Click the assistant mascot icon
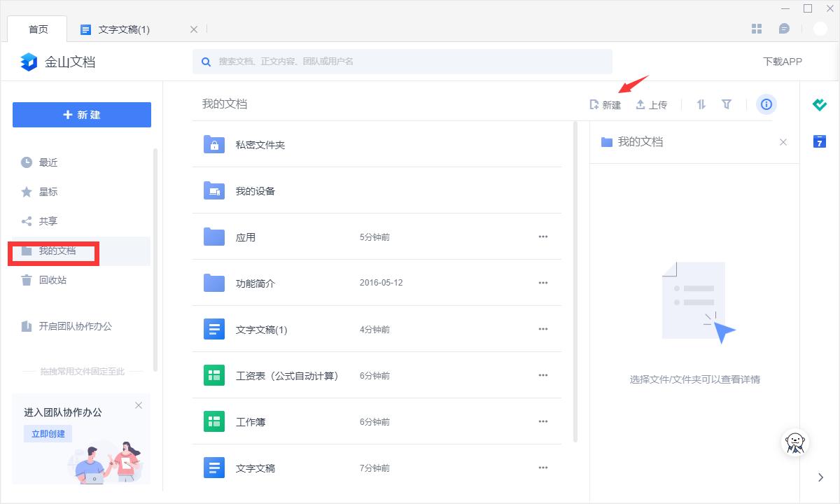Viewport: 840px width, 504px height. pyautogui.click(x=795, y=442)
